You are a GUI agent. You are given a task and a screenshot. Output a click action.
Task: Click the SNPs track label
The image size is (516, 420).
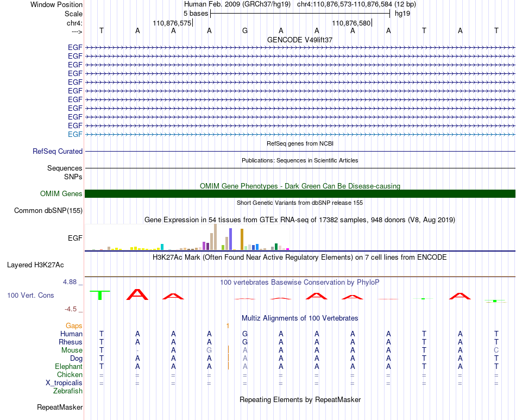[73, 177]
